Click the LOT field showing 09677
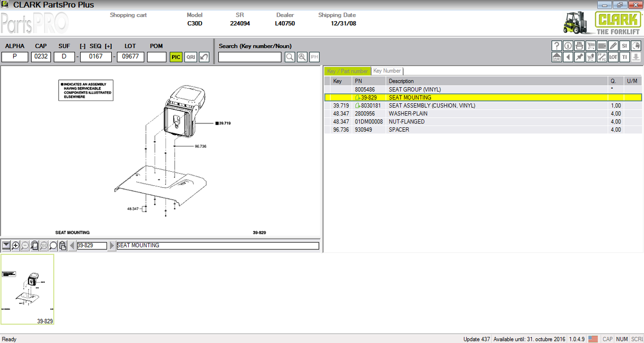644x343 pixels. 130,57
